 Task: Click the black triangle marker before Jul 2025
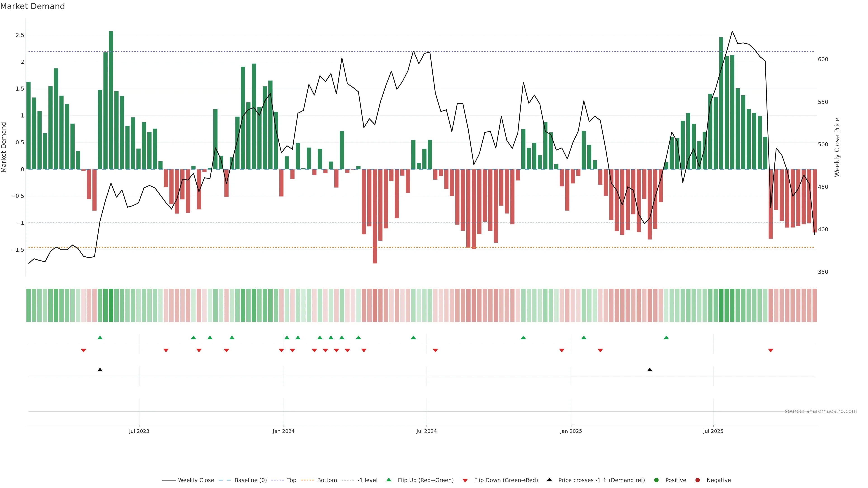tap(650, 370)
